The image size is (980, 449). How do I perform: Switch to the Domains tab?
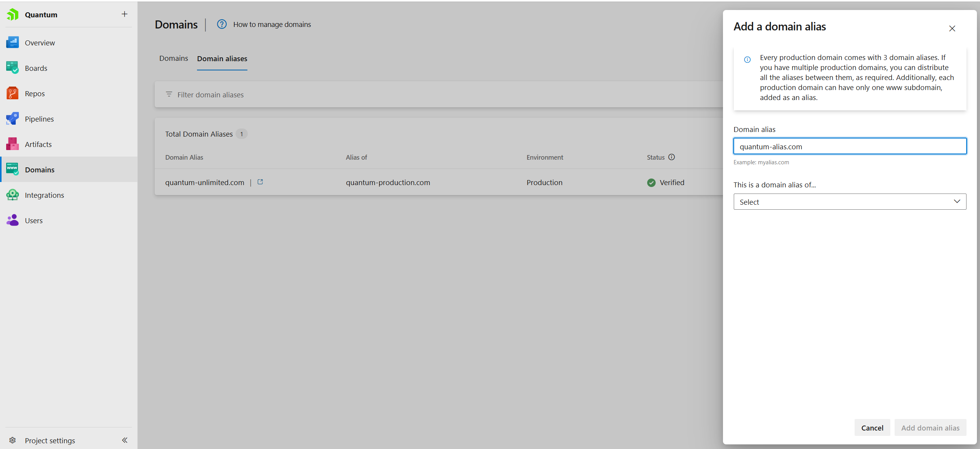click(174, 58)
